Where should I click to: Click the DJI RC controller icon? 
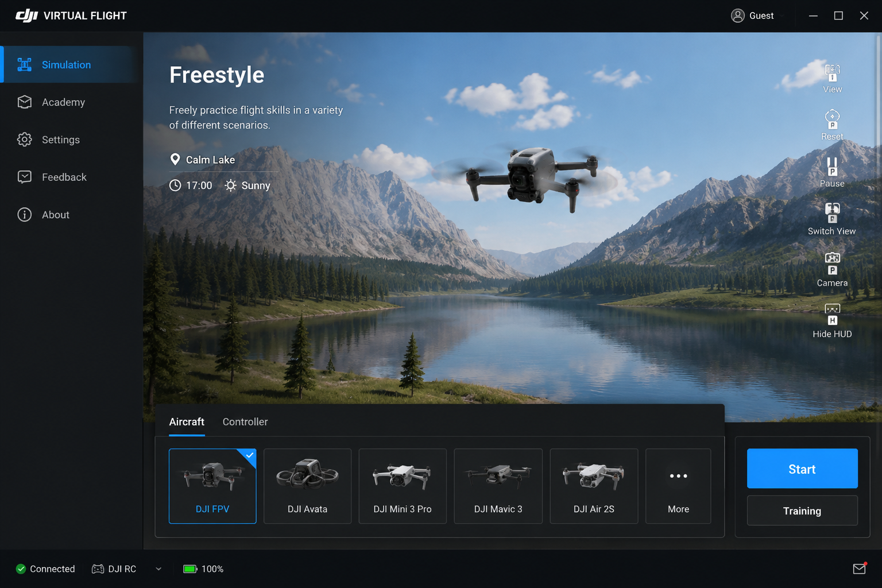click(98, 569)
